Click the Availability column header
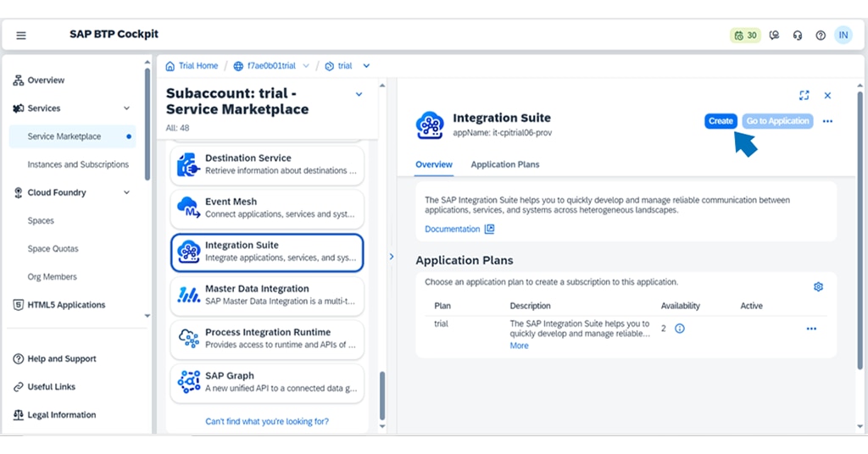 (x=681, y=306)
